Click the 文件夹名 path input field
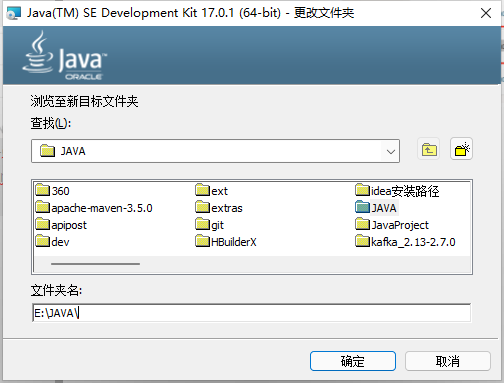 (252, 313)
